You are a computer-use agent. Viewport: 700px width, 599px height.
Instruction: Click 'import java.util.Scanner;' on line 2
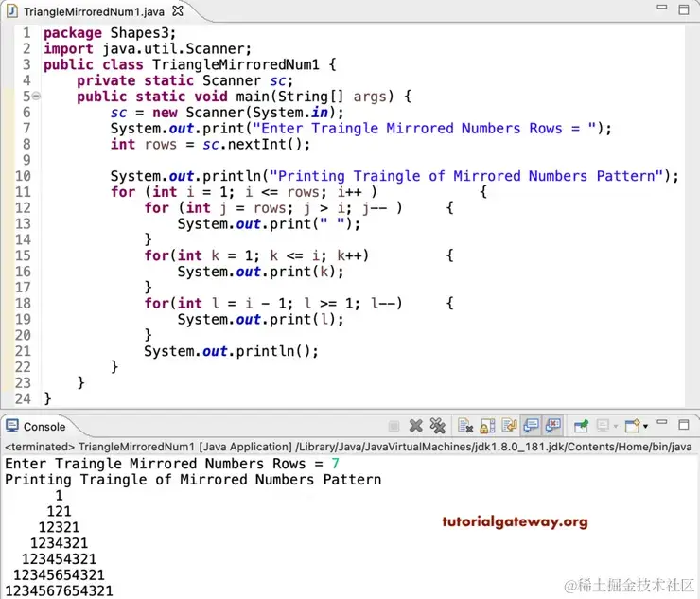[148, 48]
